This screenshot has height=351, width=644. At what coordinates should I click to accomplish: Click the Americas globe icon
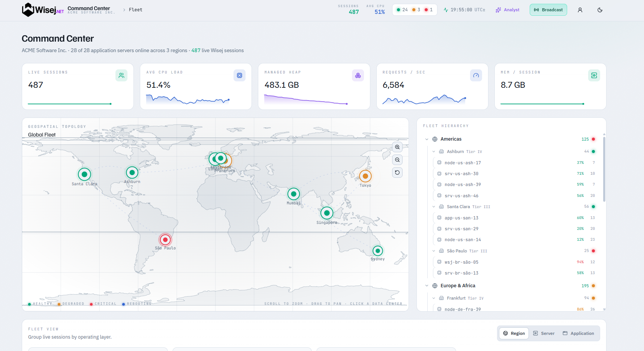click(435, 139)
